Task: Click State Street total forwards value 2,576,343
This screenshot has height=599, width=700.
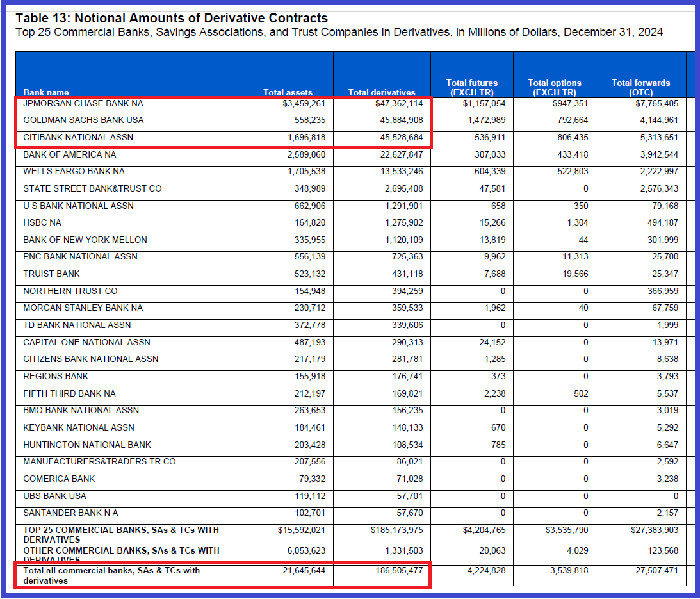Action: point(659,188)
